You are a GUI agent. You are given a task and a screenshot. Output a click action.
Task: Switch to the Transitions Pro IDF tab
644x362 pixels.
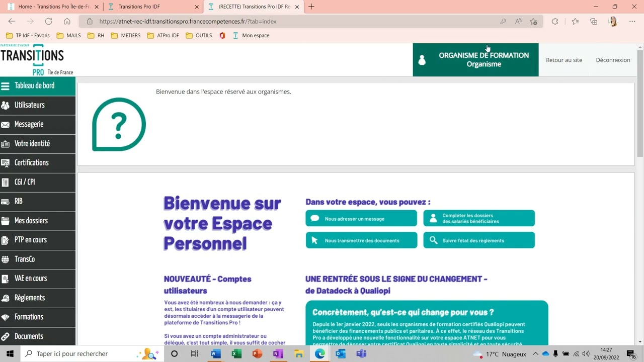(x=153, y=7)
